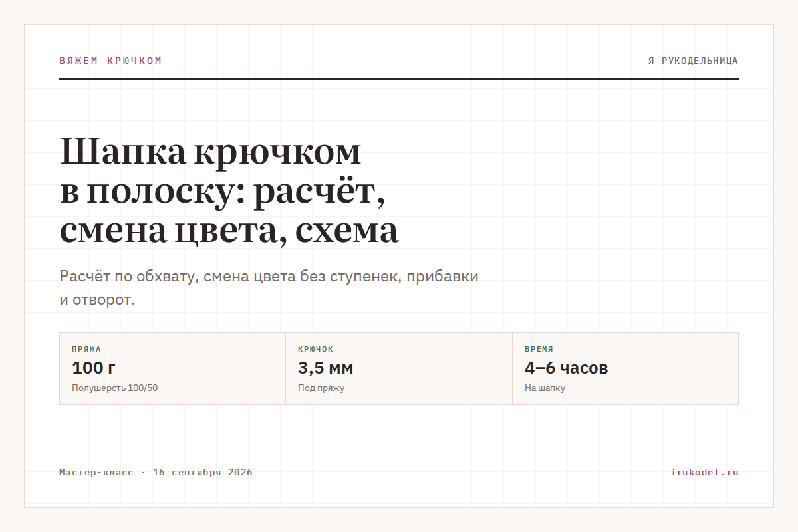Click the '3,5 мм' value

click(x=325, y=368)
